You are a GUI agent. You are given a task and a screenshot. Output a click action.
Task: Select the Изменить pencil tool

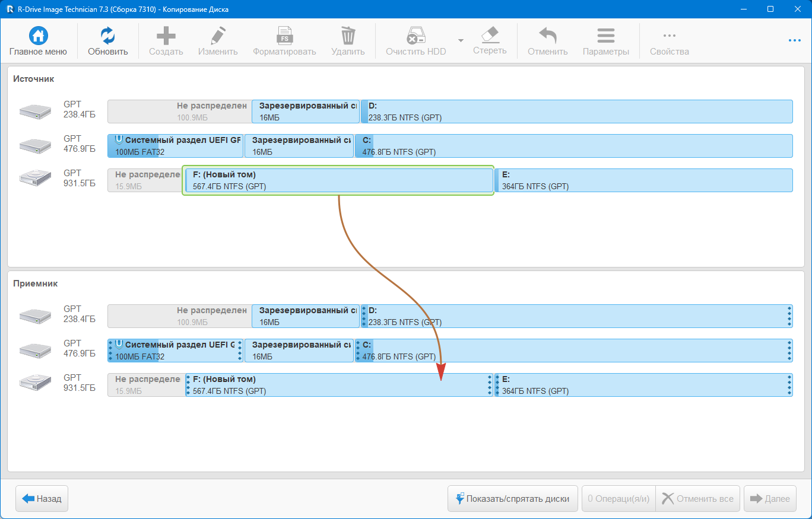[218, 36]
